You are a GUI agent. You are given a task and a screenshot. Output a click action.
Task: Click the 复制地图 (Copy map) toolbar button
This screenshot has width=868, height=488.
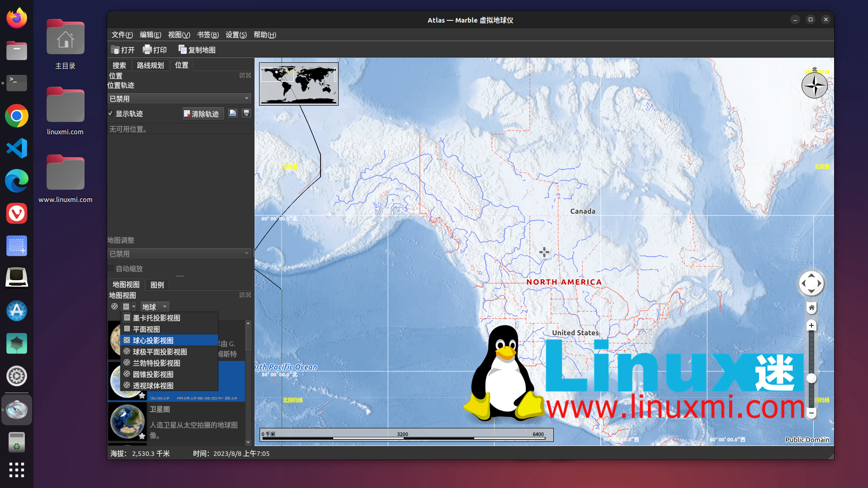click(197, 50)
